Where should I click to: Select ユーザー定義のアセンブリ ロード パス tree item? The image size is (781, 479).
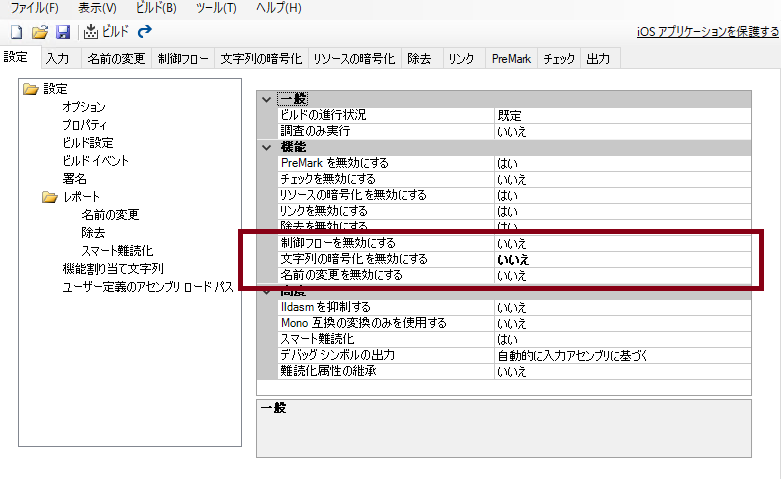[147, 287]
